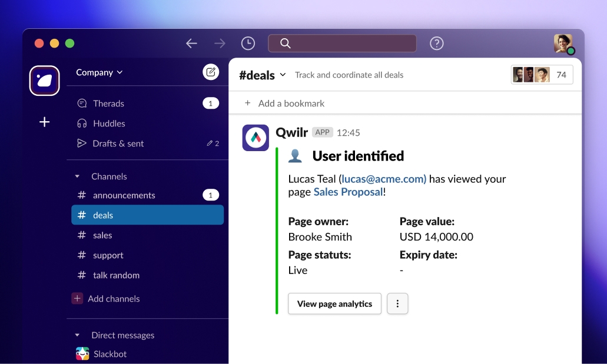Select the Company workspace icon

tap(45, 81)
